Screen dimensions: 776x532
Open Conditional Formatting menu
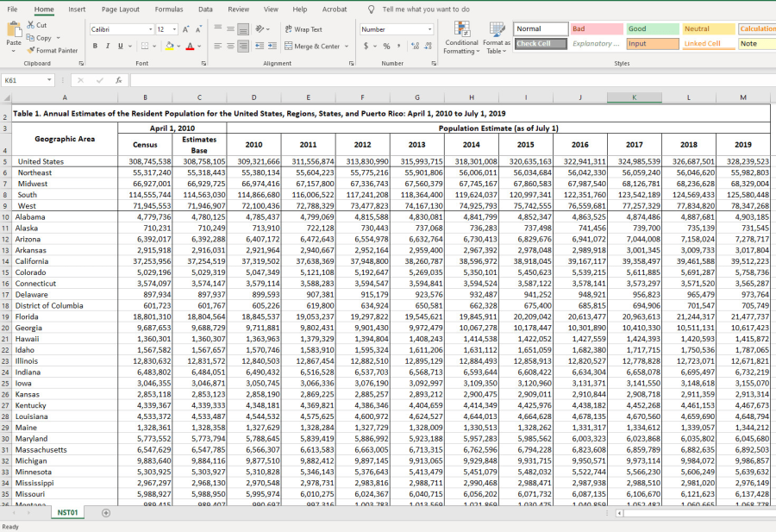(461, 38)
